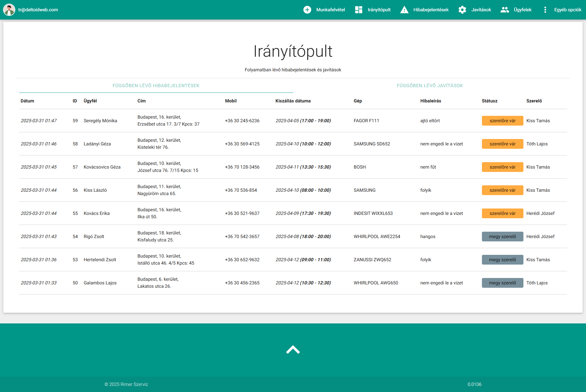Click megy szerelő status for Rigó Zsolt
Screen dimensions: 586x392
pyautogui.click(x=502, y=237)
